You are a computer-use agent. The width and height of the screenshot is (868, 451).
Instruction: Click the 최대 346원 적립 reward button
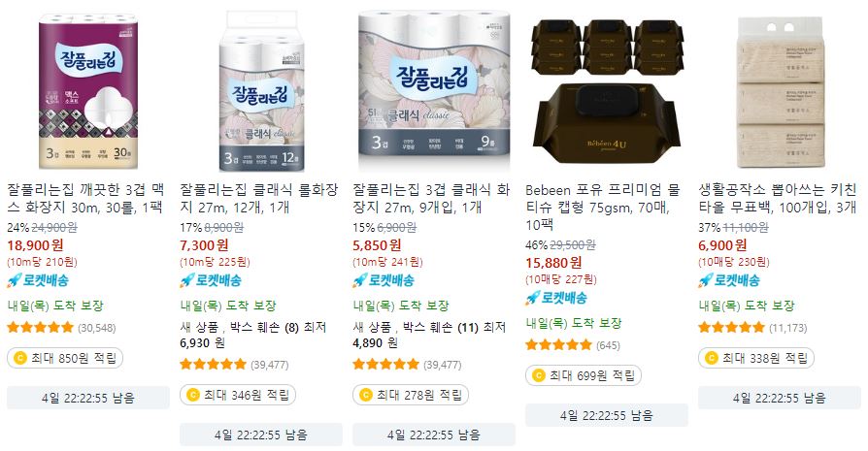(x=238, y=395)
